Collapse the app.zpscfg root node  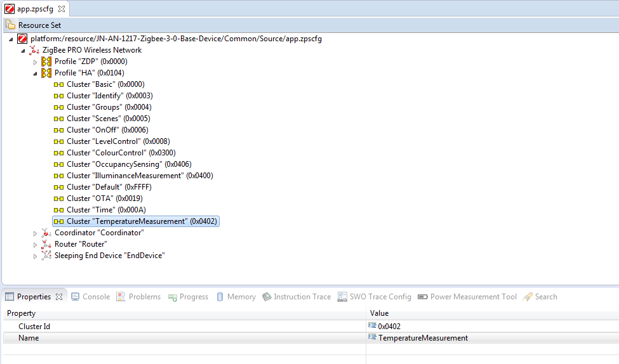click(11, 39)
